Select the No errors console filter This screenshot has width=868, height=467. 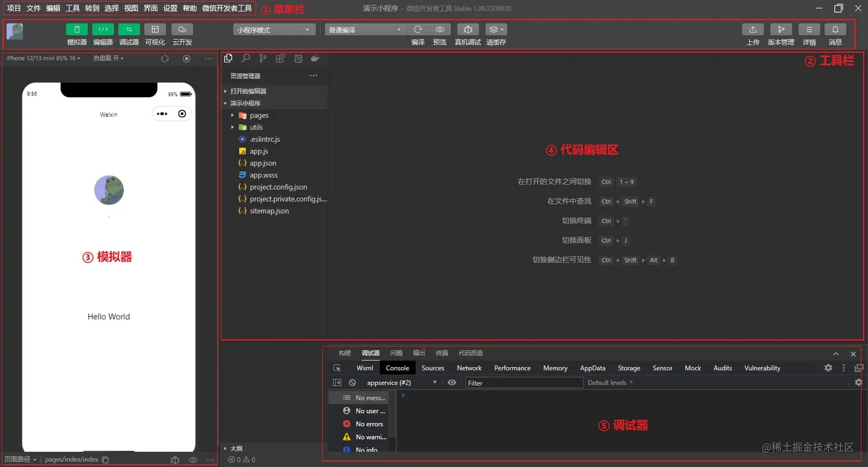click(363, 424)
